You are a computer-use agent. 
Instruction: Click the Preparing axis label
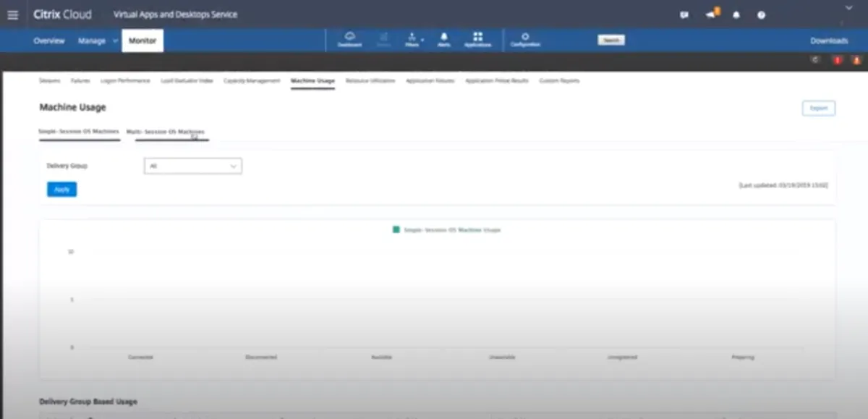743,357
